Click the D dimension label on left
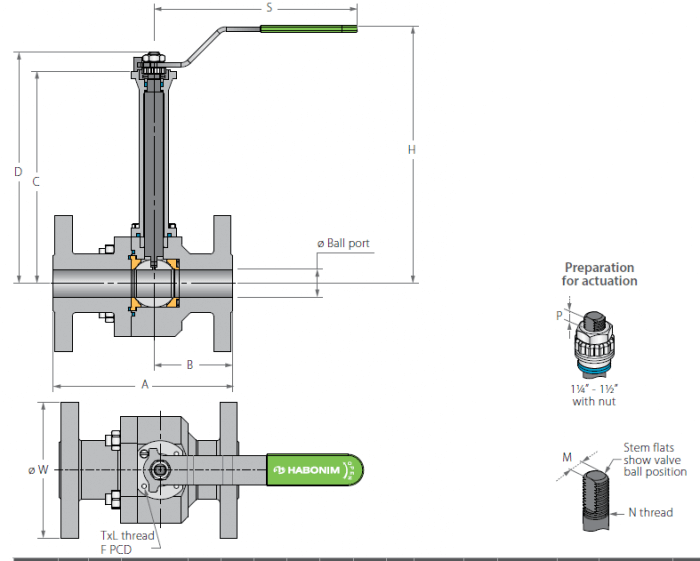The height and width of the screenshot is (561, 700). click(18, 172)
